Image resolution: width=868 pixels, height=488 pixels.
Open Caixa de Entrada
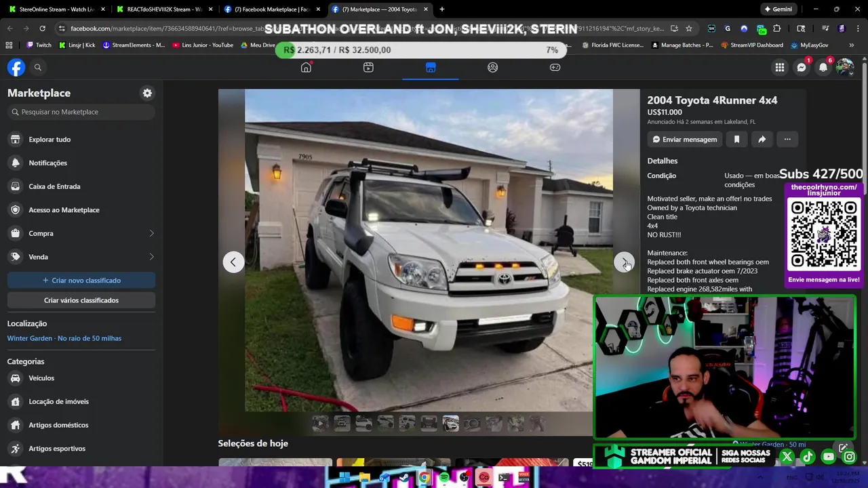81,186
